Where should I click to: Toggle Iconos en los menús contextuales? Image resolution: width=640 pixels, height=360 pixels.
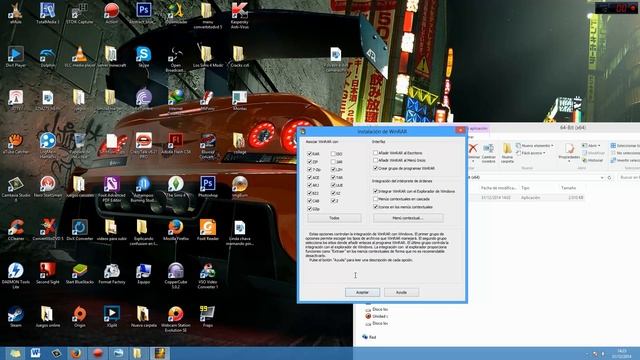[375, 207]
